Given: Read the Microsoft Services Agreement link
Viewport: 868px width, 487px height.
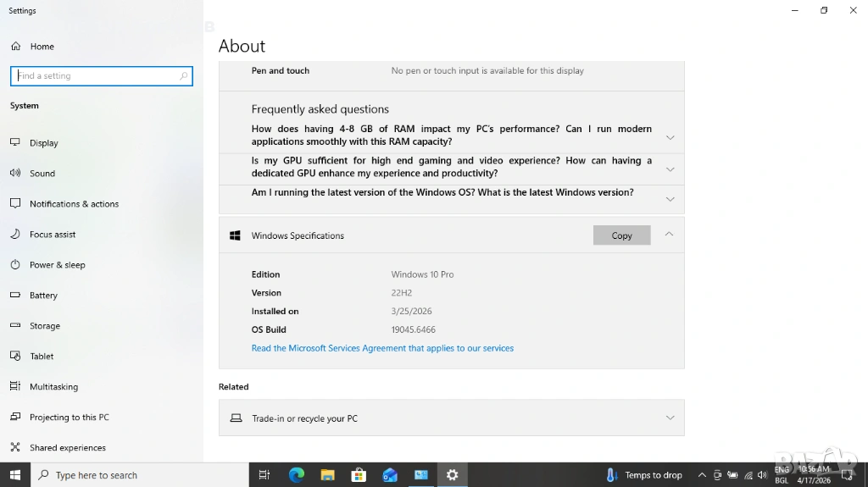Looking at the screenshot, I should click(x=382, y=348).
